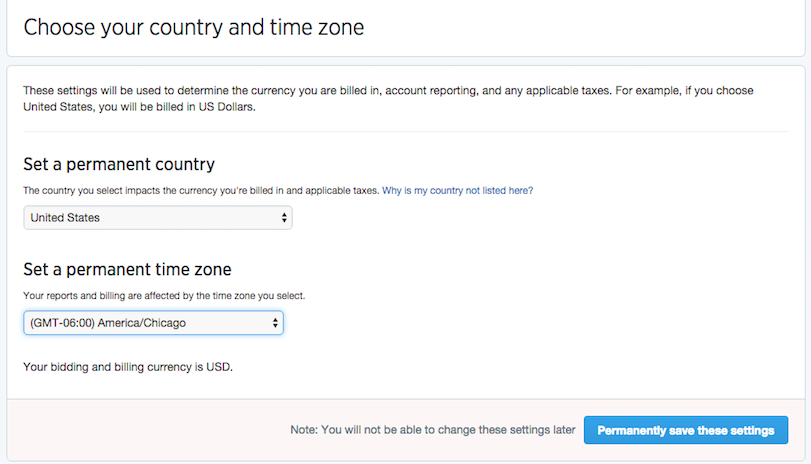811x464 pixels.
Task: Click the bidding and billing currency USD text
Action: click(x=127, y=367)
